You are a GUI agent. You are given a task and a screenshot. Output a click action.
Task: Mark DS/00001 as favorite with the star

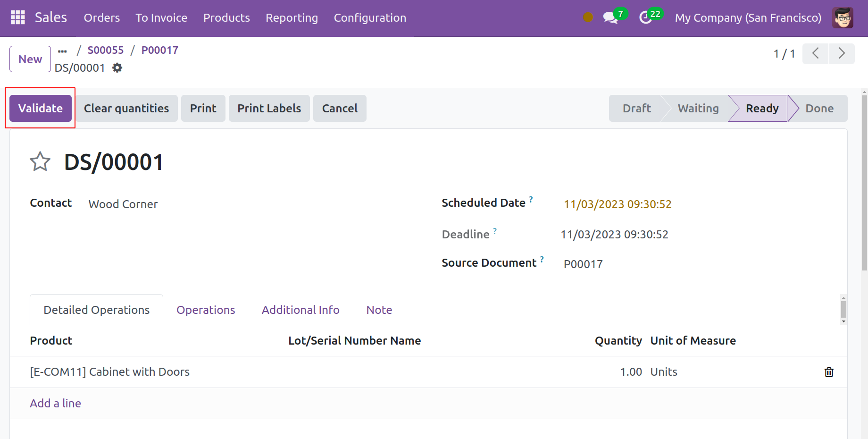[40, 162]
